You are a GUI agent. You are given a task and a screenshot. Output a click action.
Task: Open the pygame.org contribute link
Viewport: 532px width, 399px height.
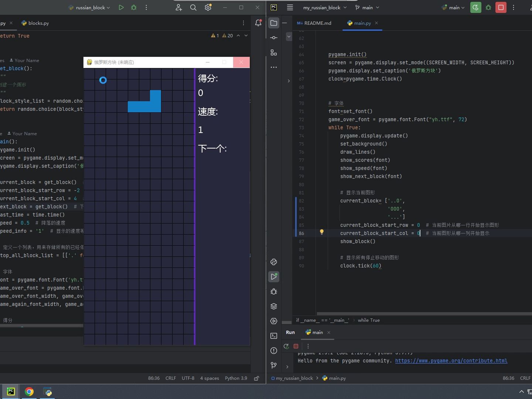point(451,361)
